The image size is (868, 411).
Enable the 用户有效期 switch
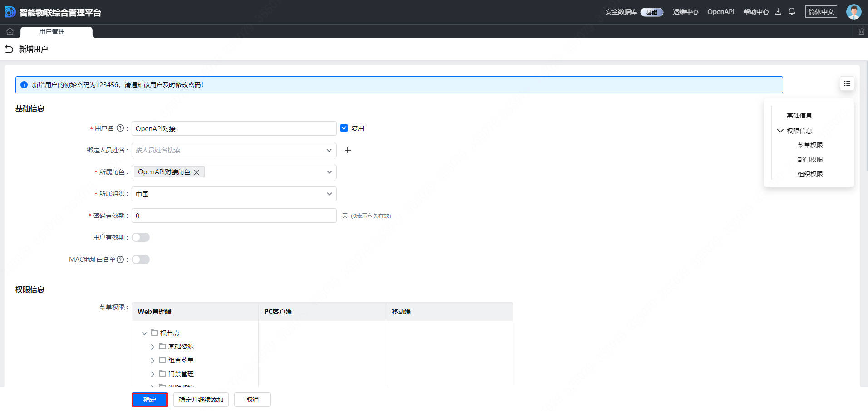[x=141, y=237]
